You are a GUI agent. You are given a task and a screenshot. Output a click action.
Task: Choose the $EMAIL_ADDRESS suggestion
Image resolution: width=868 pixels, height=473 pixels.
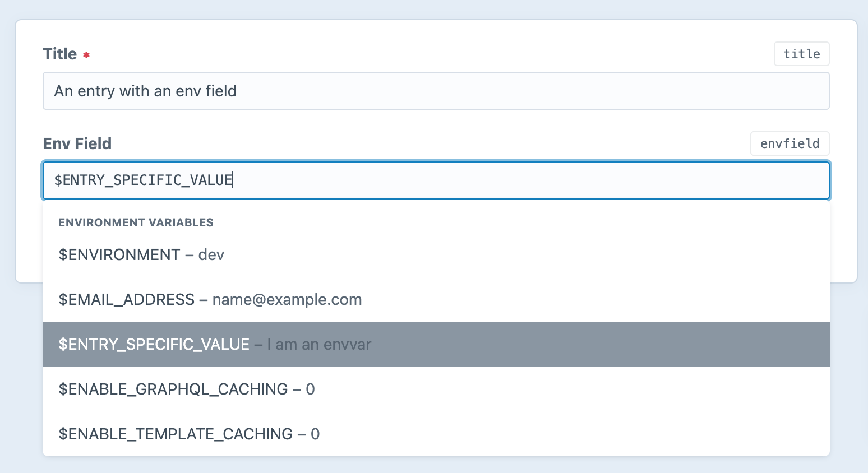(126, 300)
